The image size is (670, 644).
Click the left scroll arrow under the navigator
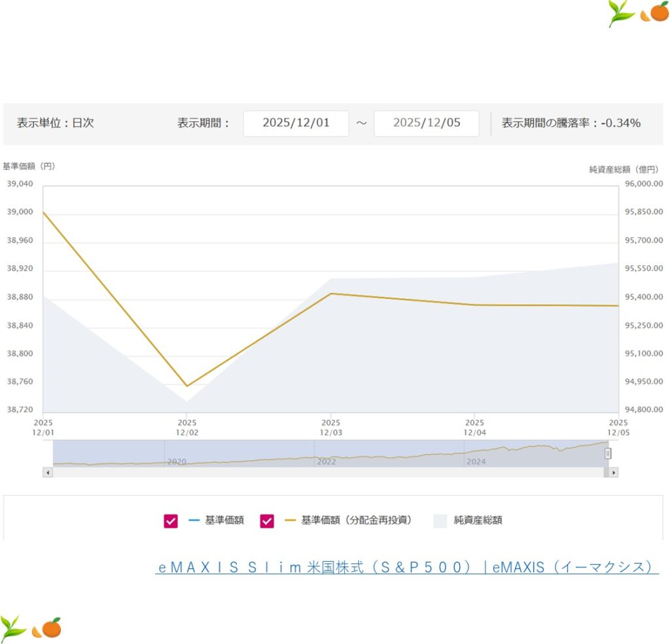[x=47, y=472]
